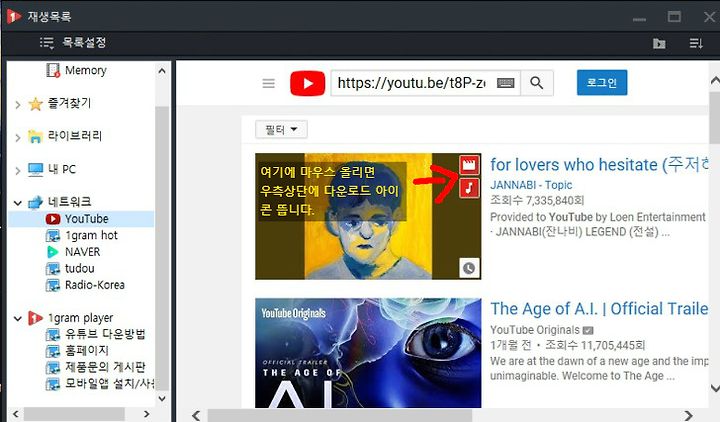Screen dimensions: 720x422
Task: Collapse the 네트워크 network node
Action: tap(17, 203)
